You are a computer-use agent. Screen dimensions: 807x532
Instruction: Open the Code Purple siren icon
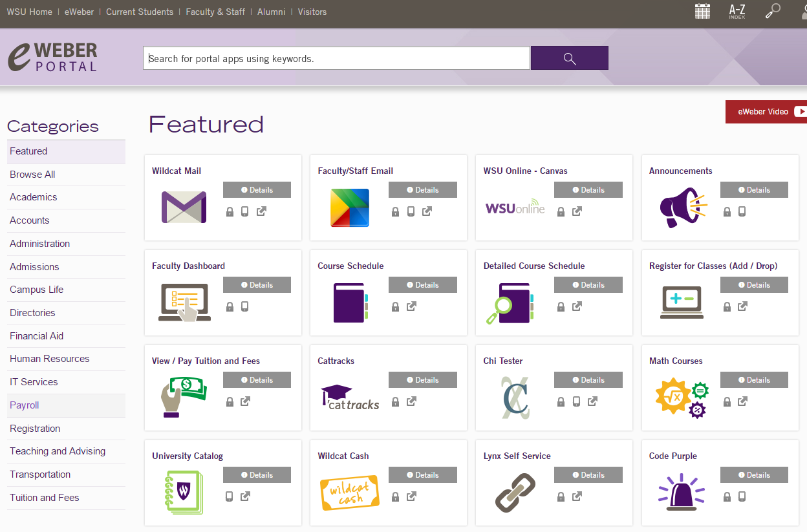(681, 493)
